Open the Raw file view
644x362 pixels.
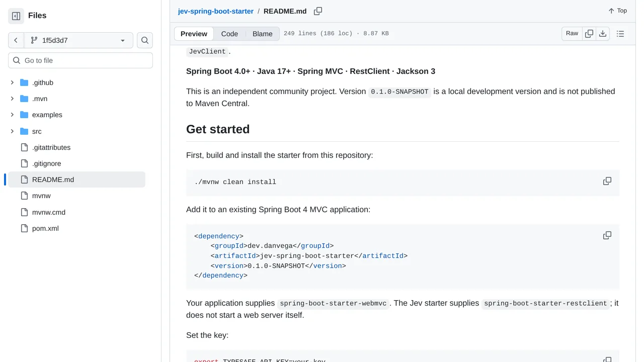pos(572,34)
